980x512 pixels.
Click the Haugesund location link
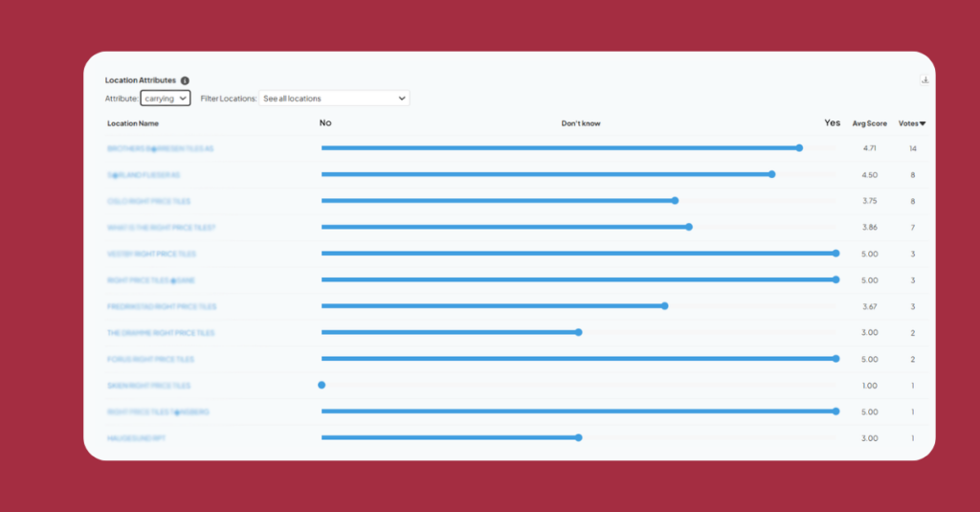click(137, 438)
